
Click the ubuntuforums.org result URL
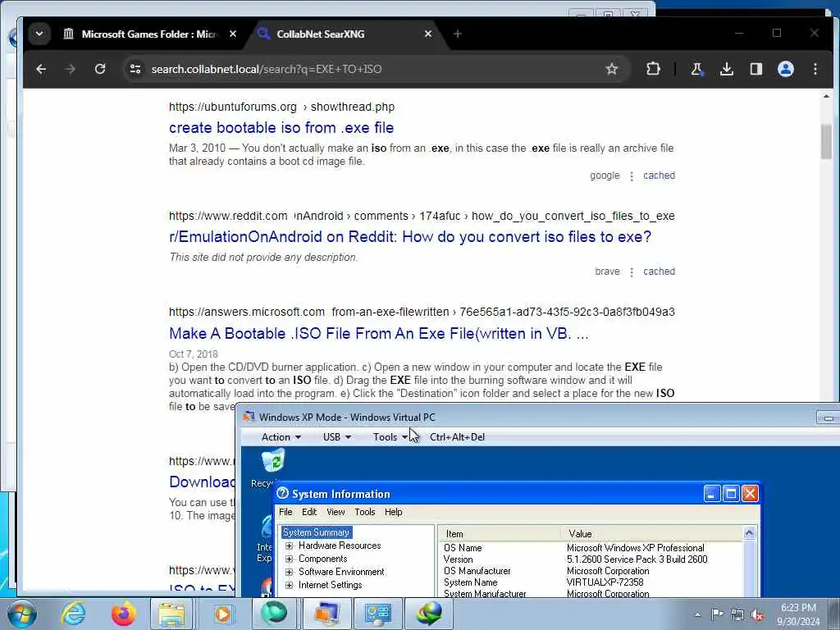tap(282, 107)
